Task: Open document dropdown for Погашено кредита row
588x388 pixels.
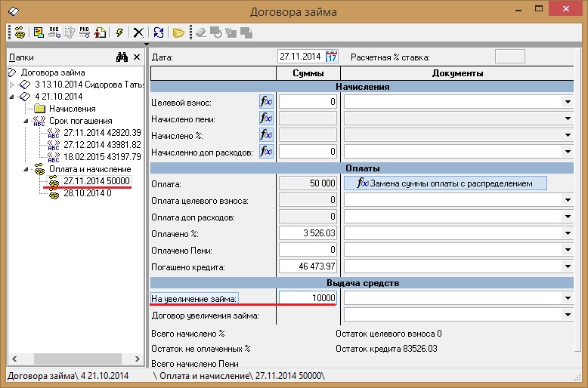Action: click(566, 266)
